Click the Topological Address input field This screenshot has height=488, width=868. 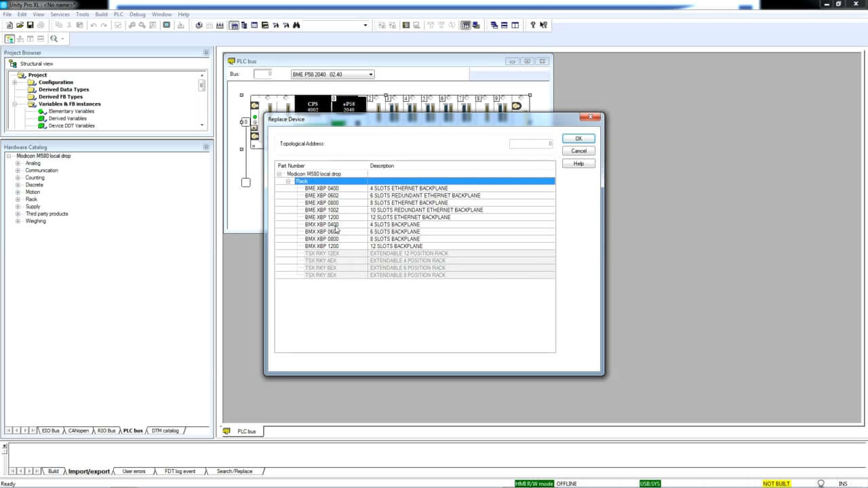[x=531, y=144]
